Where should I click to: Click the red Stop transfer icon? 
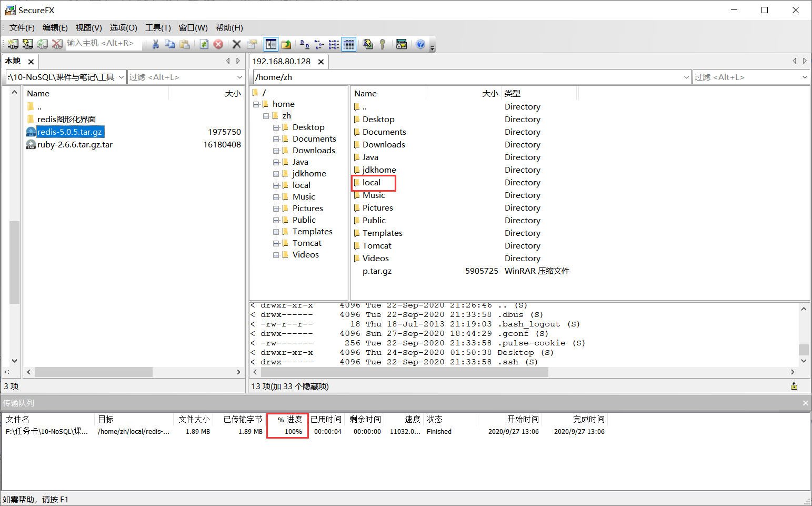pos(218,44)
